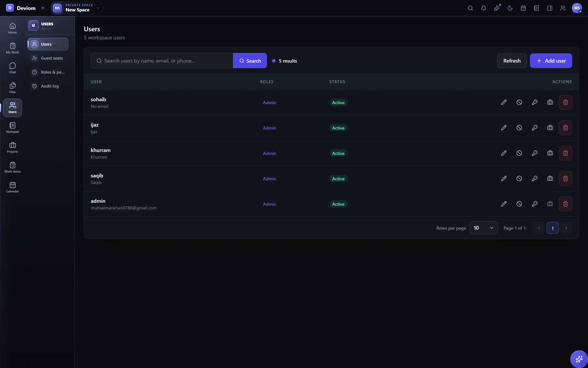The height and width of the screenshot is (368, 588).
Task: Click the Add user button
Action: [551, 61]
